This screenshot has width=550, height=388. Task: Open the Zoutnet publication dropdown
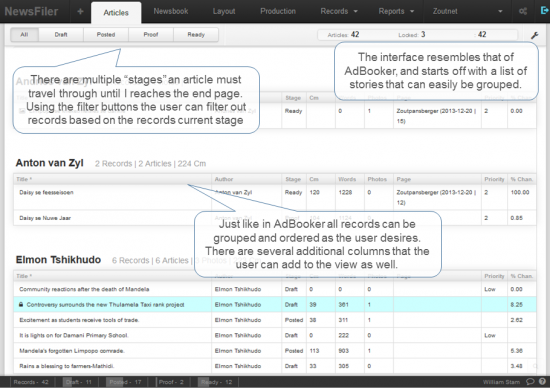(x=467, y=11)
